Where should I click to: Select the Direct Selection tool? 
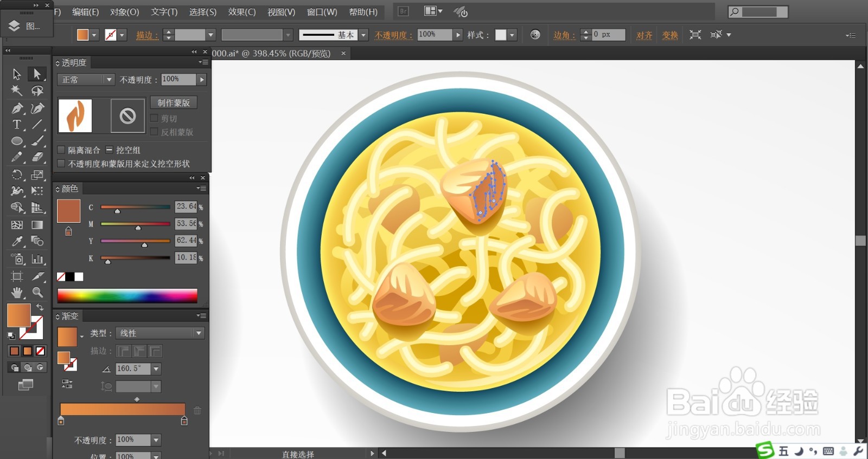[x=37, y=74]
